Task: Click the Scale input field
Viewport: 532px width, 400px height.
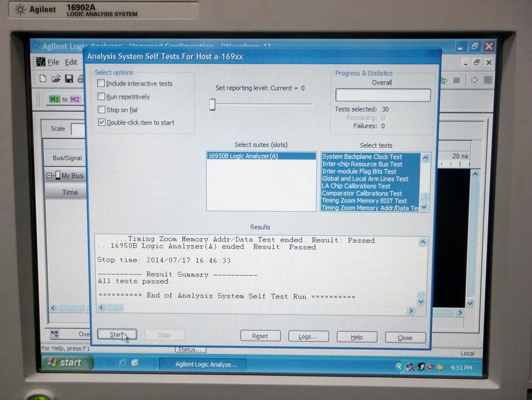Action: [78, 129]
